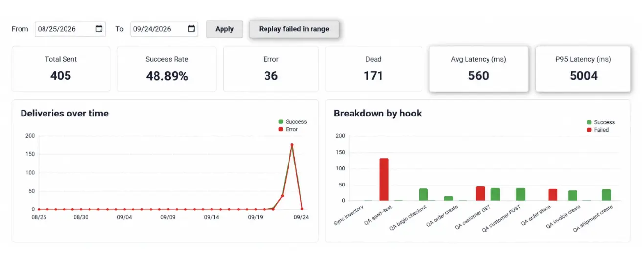Click the 48.89% value
Screen dimensions: 644x279
(167, 76)
